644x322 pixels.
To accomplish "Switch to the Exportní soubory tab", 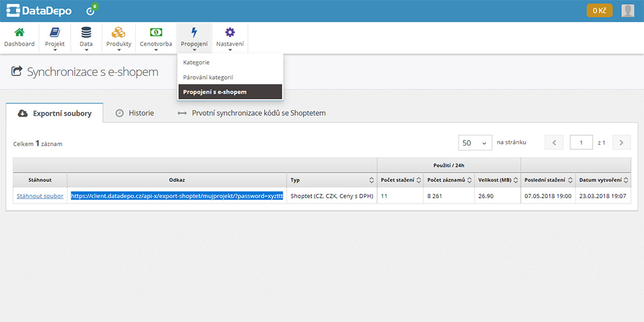I will tap(55, 113).
